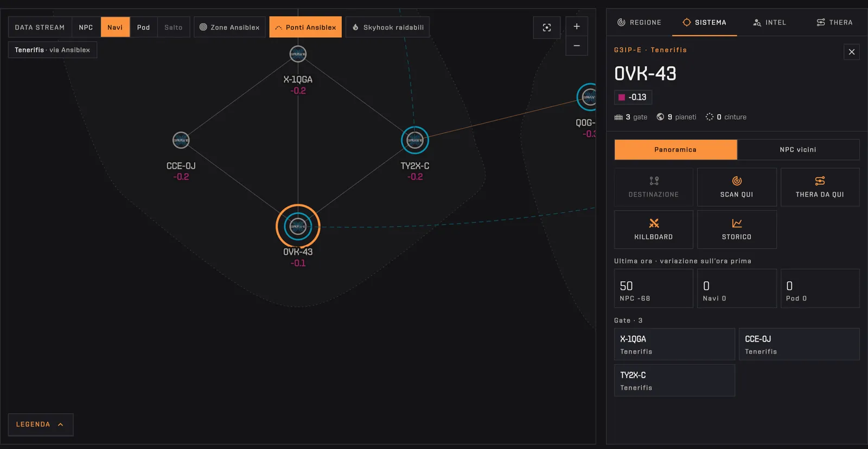Click the 9 pianeti count
The width and height of the screenshot is (868, 449).
click(676, 117)
